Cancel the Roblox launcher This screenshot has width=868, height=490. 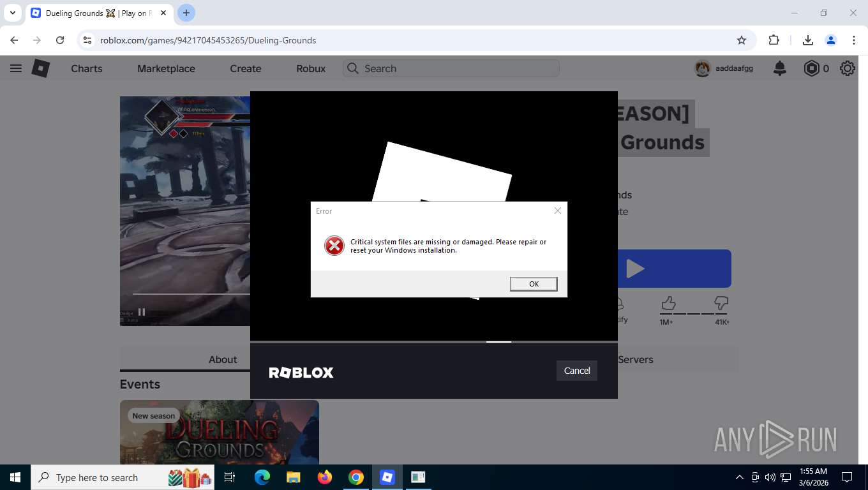[577, 371]
